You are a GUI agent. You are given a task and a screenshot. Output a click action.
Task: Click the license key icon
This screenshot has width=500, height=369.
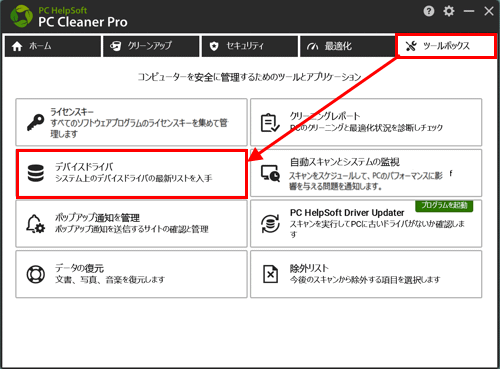tap(36, 122)
